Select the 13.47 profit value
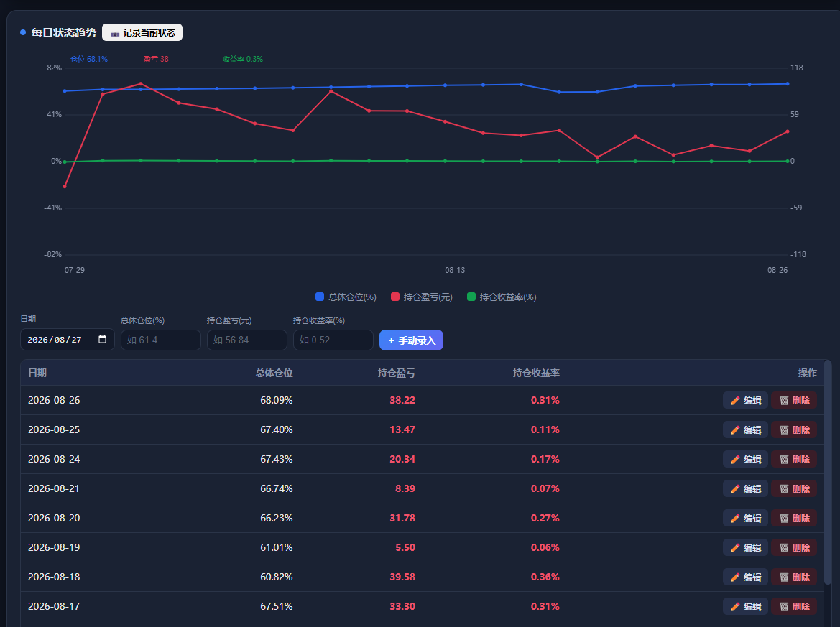The width and height of the screenshot is (840, 627). [402, 429]
